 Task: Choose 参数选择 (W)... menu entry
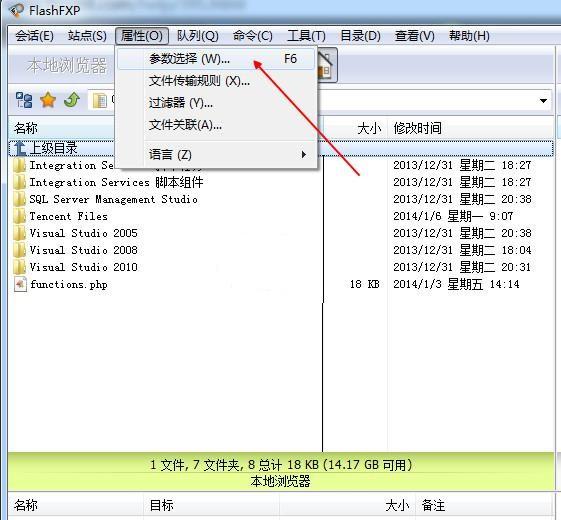coord(216,59)
